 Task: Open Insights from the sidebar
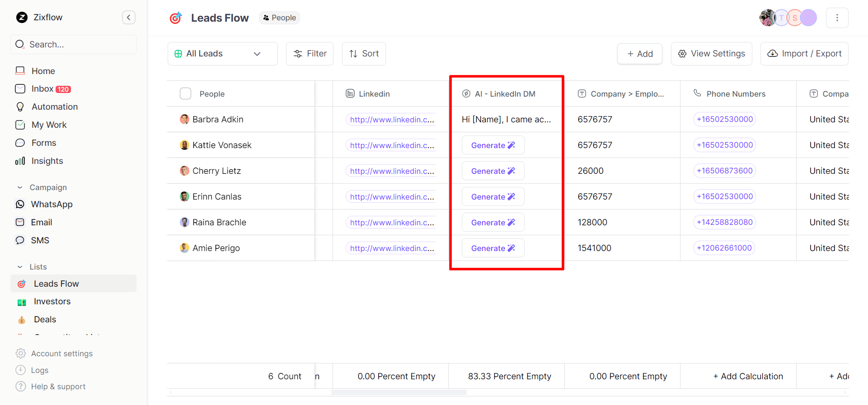(47, 161)
